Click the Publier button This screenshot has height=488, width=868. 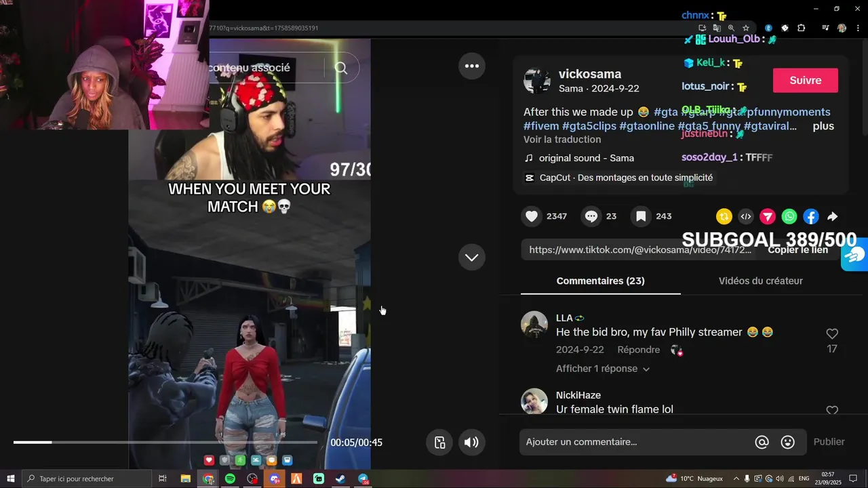click(829, 442)
